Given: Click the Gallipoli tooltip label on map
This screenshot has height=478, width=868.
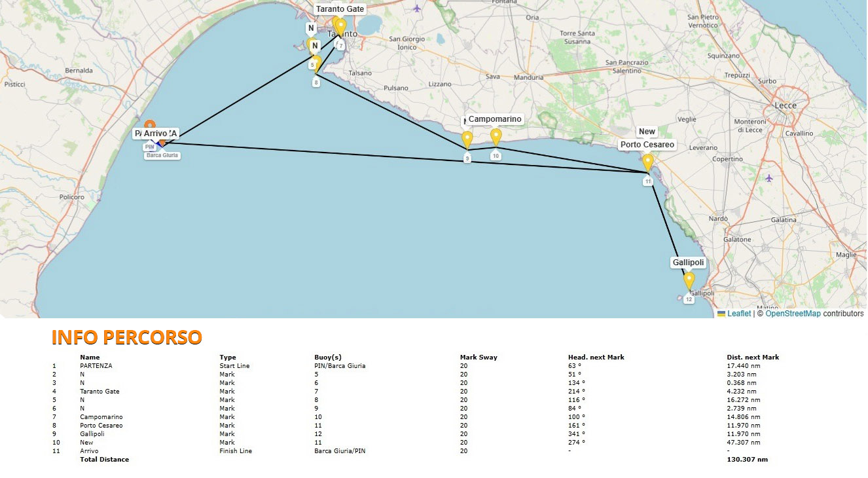Looking at the screenshot, I should (x=688, y=263).
